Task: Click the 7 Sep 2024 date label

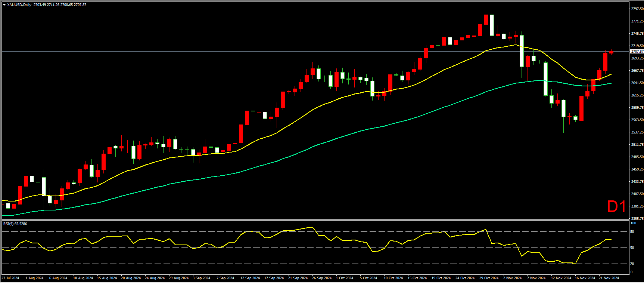Action: (x=225, y=278)
